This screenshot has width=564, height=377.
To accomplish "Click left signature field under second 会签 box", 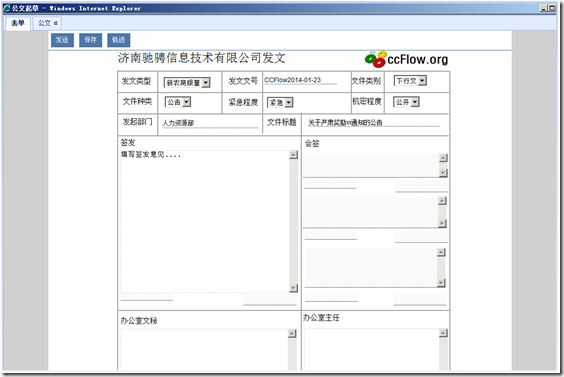I will 331,236.
